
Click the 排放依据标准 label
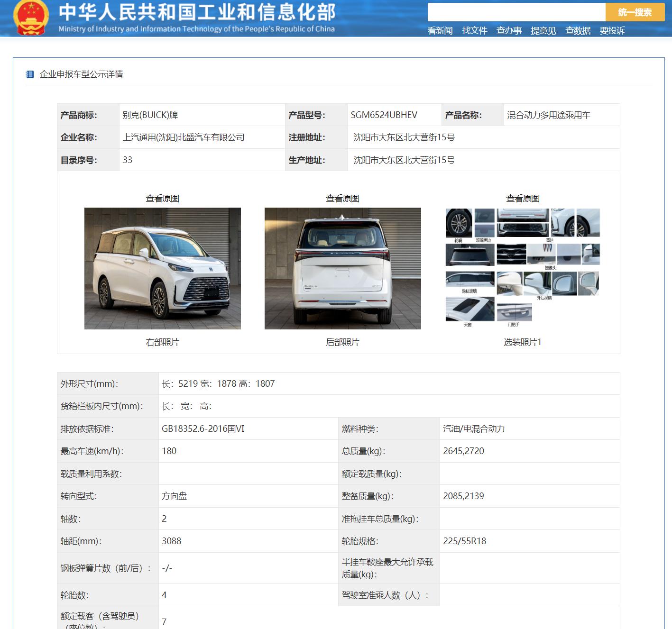[x=87, y=429]
